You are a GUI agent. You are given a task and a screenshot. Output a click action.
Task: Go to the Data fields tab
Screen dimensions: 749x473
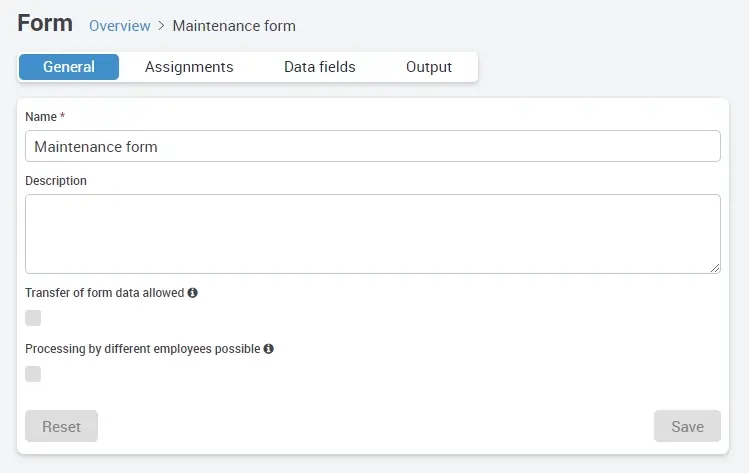[320, 67]
